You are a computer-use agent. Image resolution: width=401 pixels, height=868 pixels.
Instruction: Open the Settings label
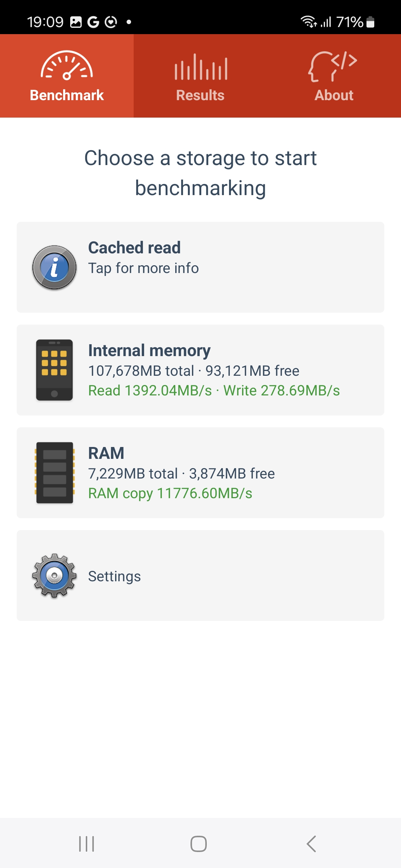(x=114, y=576)
